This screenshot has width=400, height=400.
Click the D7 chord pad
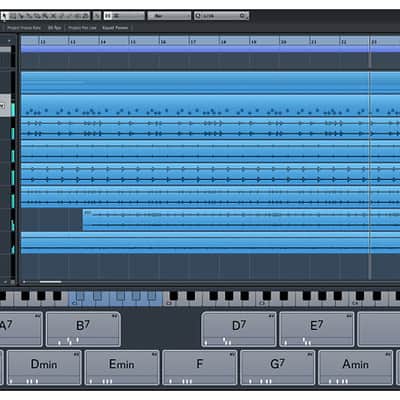pos(239,329)
